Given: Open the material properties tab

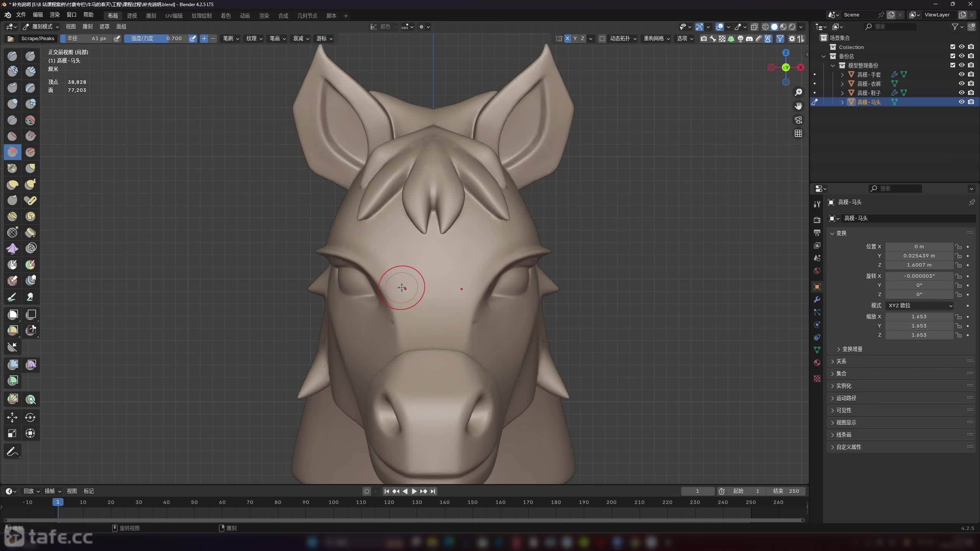Looking at the screenshot, I should click(817, 362).
